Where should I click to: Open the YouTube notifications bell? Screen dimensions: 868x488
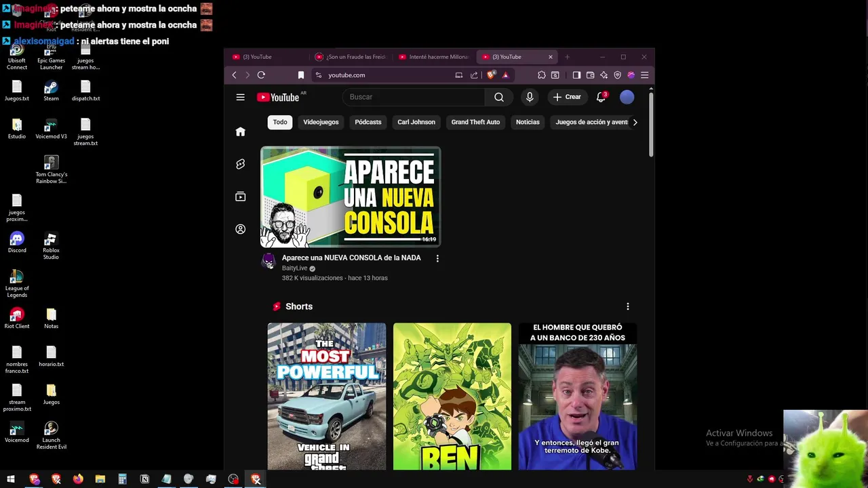(x=601, y=97)
